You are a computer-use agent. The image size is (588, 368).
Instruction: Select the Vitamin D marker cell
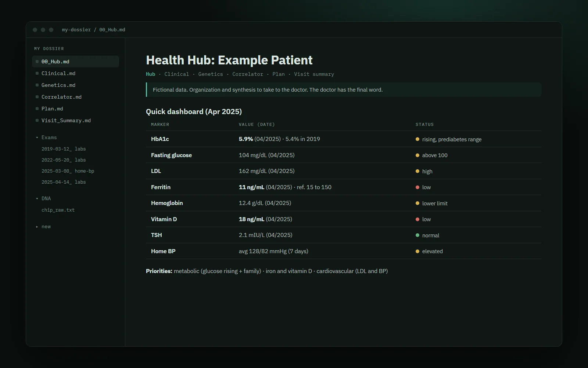(x=164, y=219)
